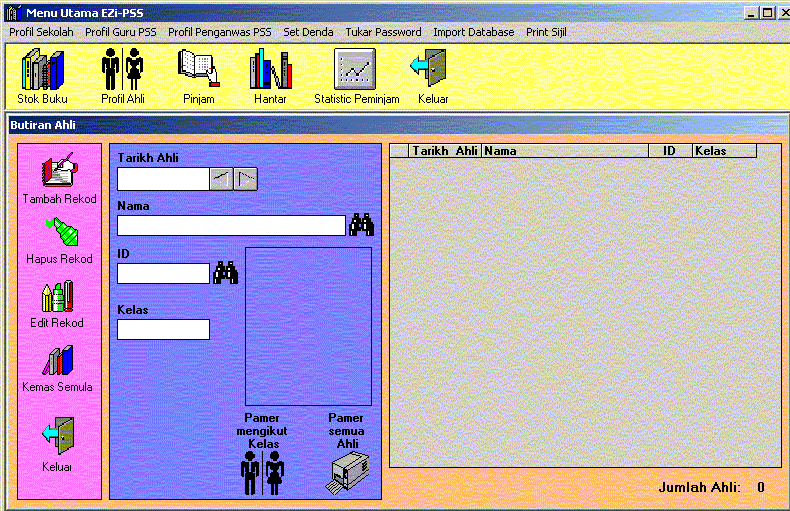This screenshot has width=790, height=511.
Task: Open the Pinjam borrowing icon
Action: pyautogui.click(x=199, y=70)
